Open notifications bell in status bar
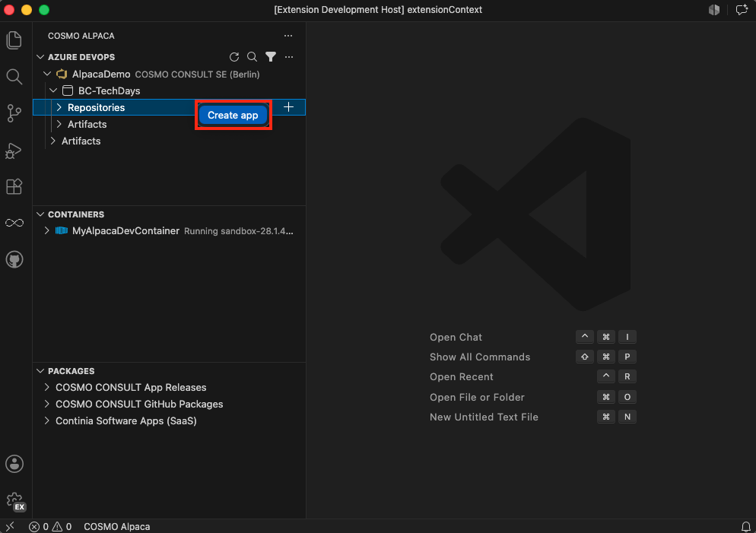The width and height of the screenshot is (756, 533). (745, 527)
